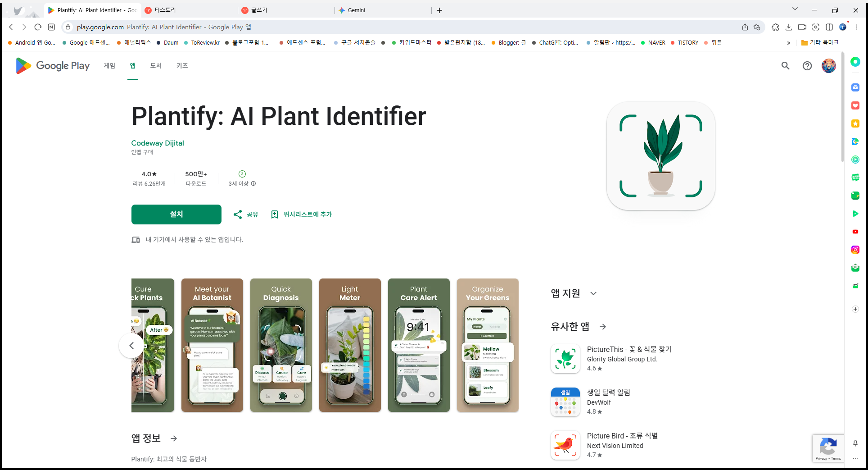Click the page vertical scrollbar
The image size is (868, 470).
coord(842,106)
